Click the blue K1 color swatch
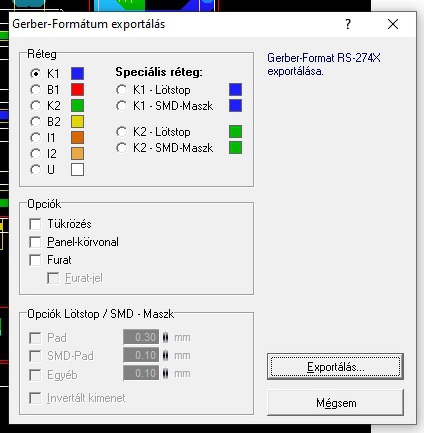This screenshot has height=433, width=424. 77,74
